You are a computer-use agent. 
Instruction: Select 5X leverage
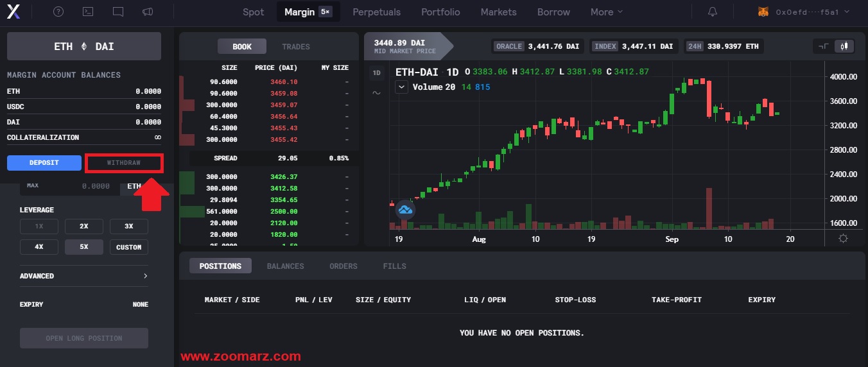pyautogui.click(x=84, y=247)
